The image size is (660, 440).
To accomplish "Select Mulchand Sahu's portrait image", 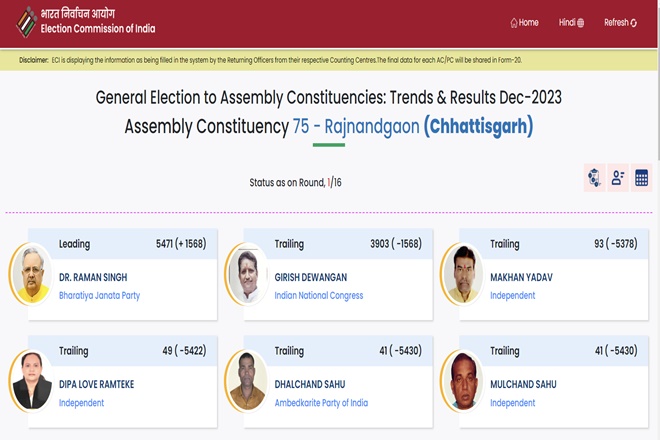I will (x=462, y=381).
